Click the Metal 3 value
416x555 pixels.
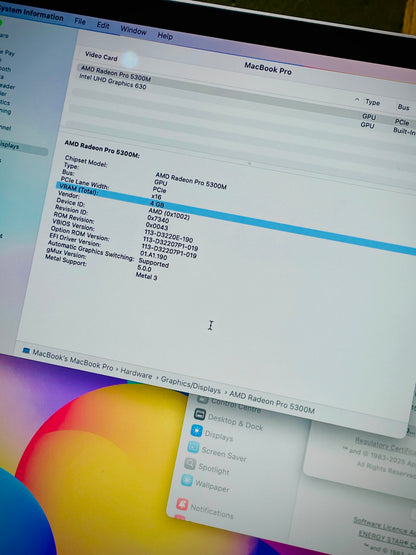(x=147, y=276)
